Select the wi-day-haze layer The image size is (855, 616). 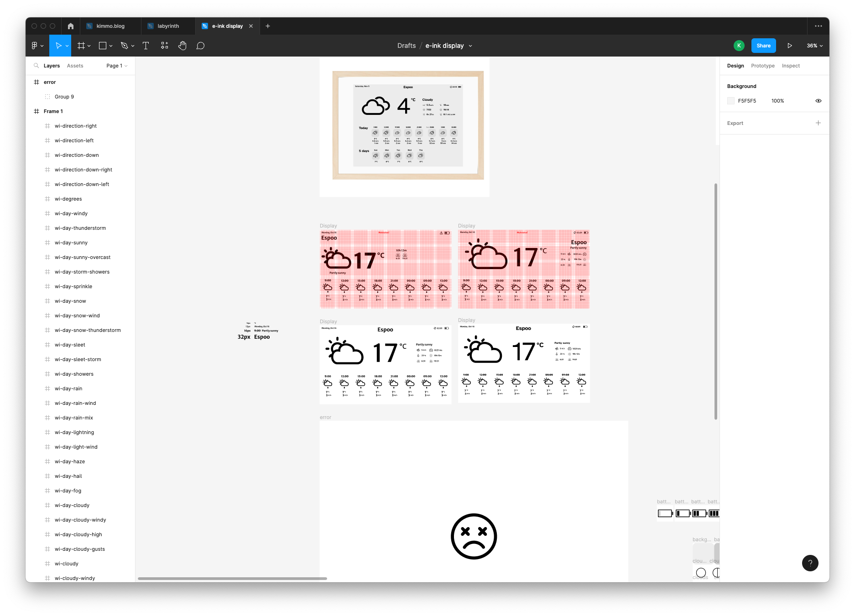[80, 461]
